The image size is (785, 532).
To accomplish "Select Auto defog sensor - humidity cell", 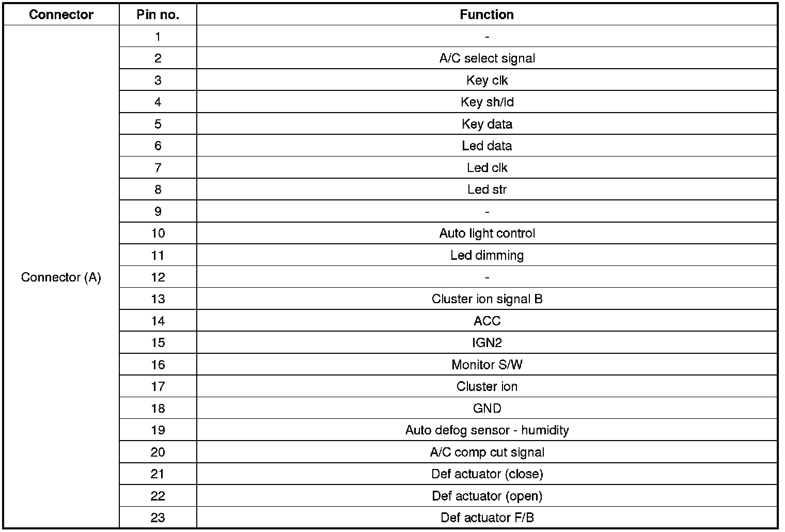I will 486,430.
